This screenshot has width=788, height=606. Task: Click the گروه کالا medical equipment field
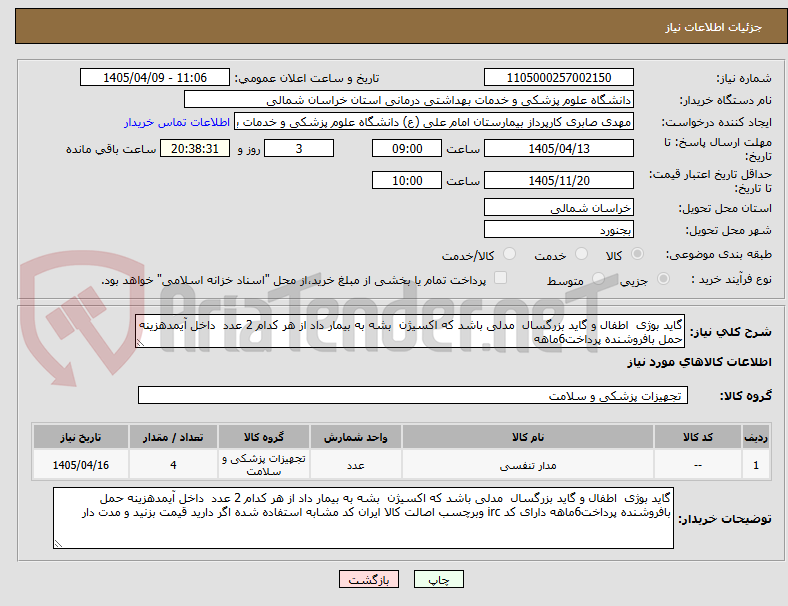click(x=413, y=395)
